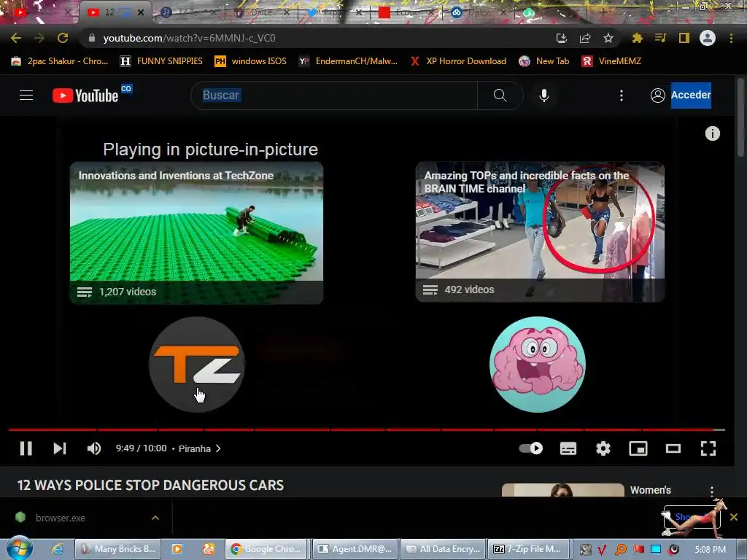Open the Windows Start menu

pyautogui.click(x=20, y=548)
